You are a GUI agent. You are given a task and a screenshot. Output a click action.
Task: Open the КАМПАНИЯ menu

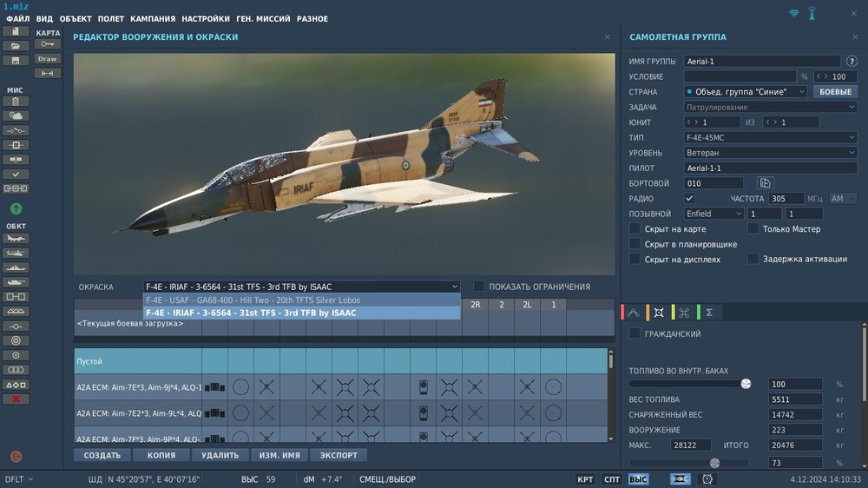point(153,19)
